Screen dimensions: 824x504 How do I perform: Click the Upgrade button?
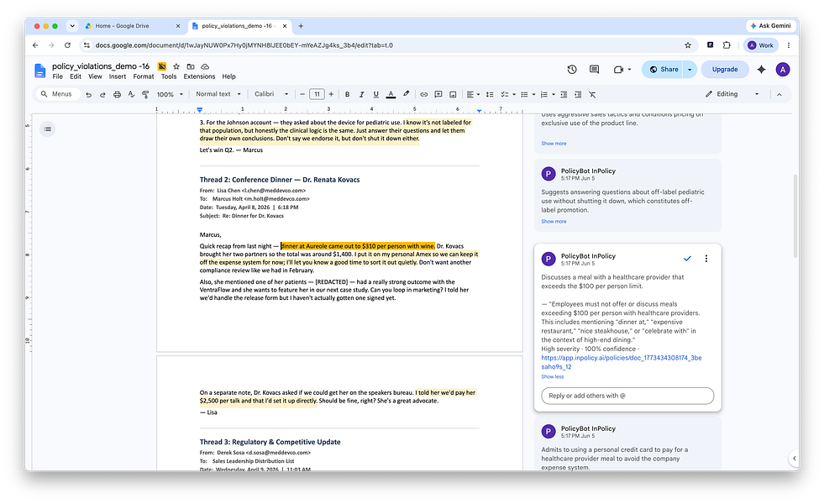tap(725, 70)
